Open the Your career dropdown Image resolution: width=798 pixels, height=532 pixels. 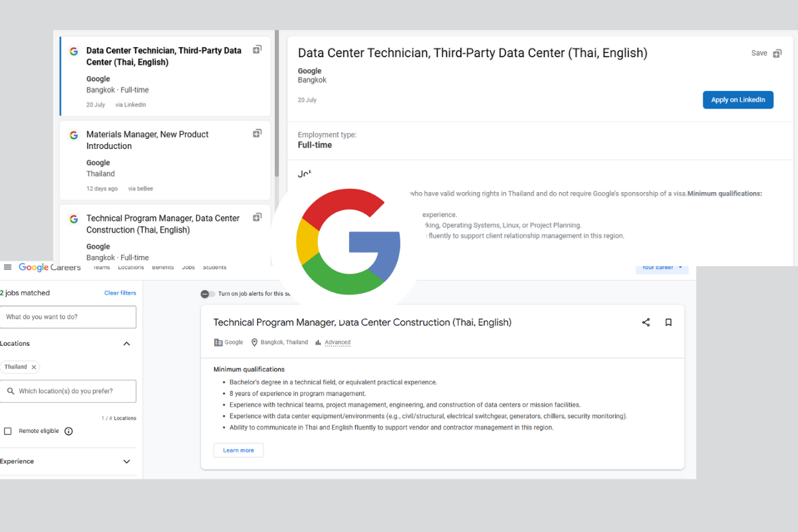coord(662,267)
